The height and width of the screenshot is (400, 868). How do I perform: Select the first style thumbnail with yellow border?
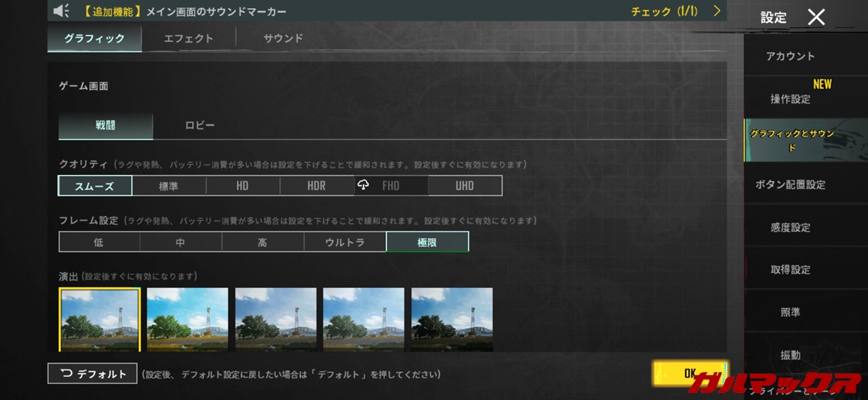[x=100, y=319]
